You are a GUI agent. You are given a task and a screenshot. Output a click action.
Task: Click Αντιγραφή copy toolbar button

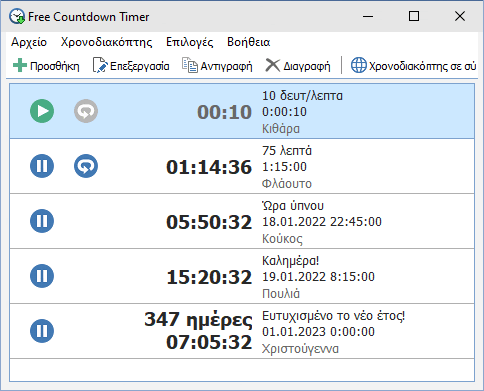pos(217,66)
